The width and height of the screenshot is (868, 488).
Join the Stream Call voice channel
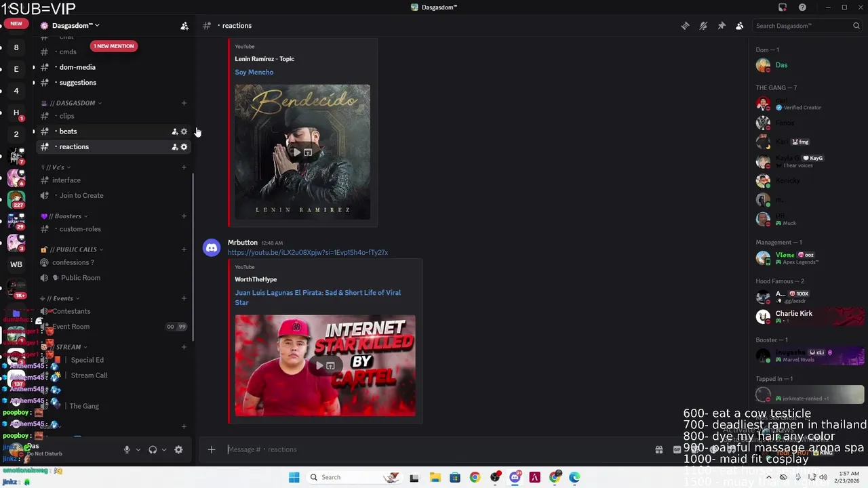89,375
